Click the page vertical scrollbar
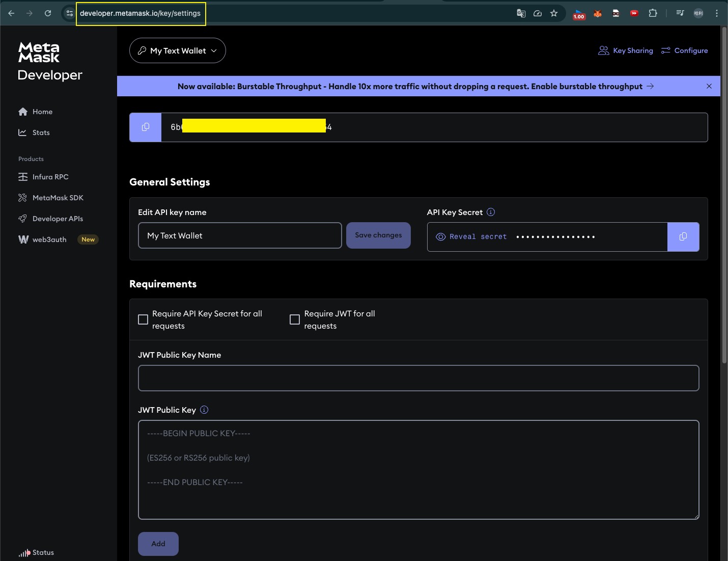Viewport: 728px width, 561px height. coord(724,195)
